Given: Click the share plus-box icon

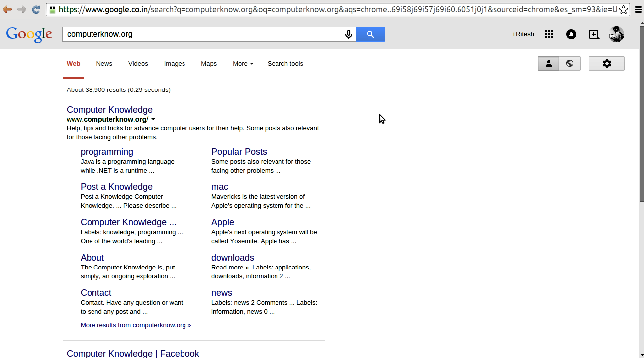Looking at the screenshot, I should [x=594, y=34].
